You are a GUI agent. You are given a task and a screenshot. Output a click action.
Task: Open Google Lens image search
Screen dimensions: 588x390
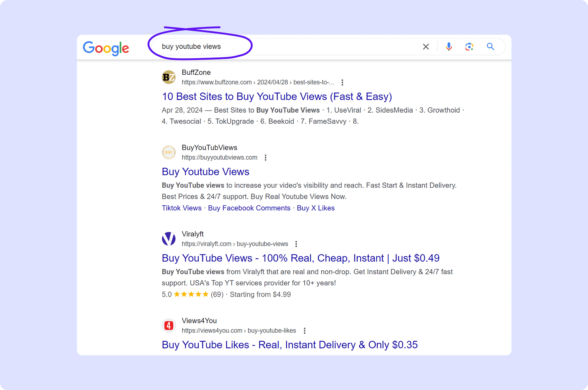(x=469, y=46)
